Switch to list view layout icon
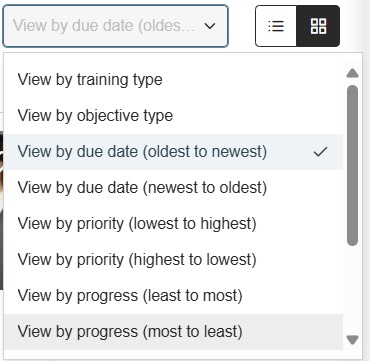Screen dimensions: 370x361 pos(276,26)
